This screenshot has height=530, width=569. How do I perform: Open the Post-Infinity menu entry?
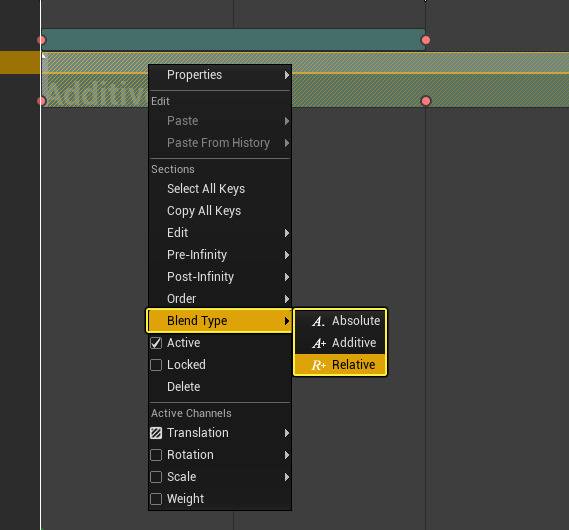click(x=220, y=277)
